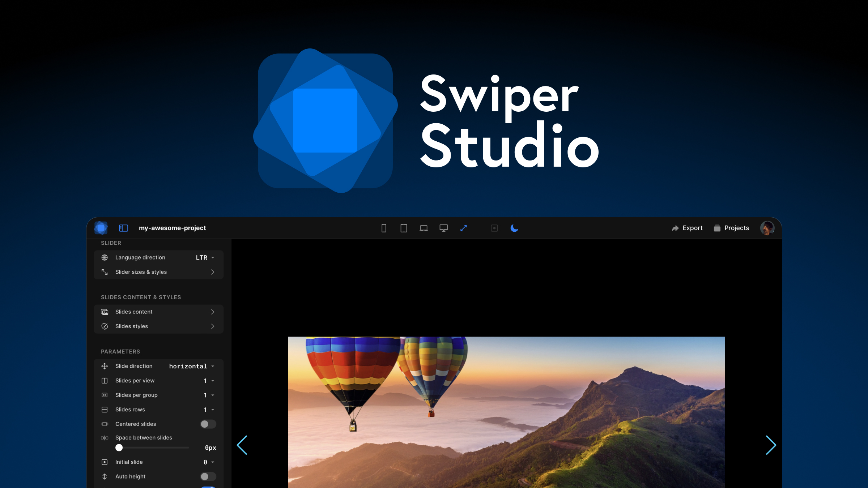
Task: Click the Space between slides slider handle
Action: click(x=119, y=448)
